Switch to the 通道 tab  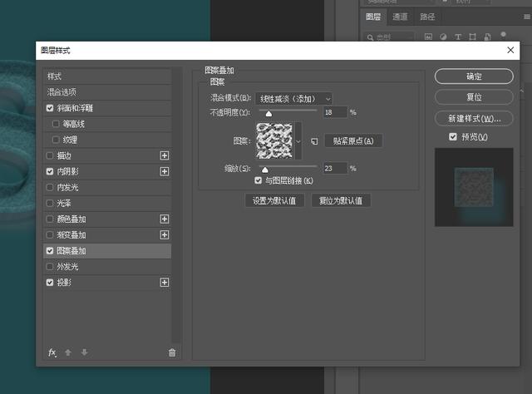[401, 17]
